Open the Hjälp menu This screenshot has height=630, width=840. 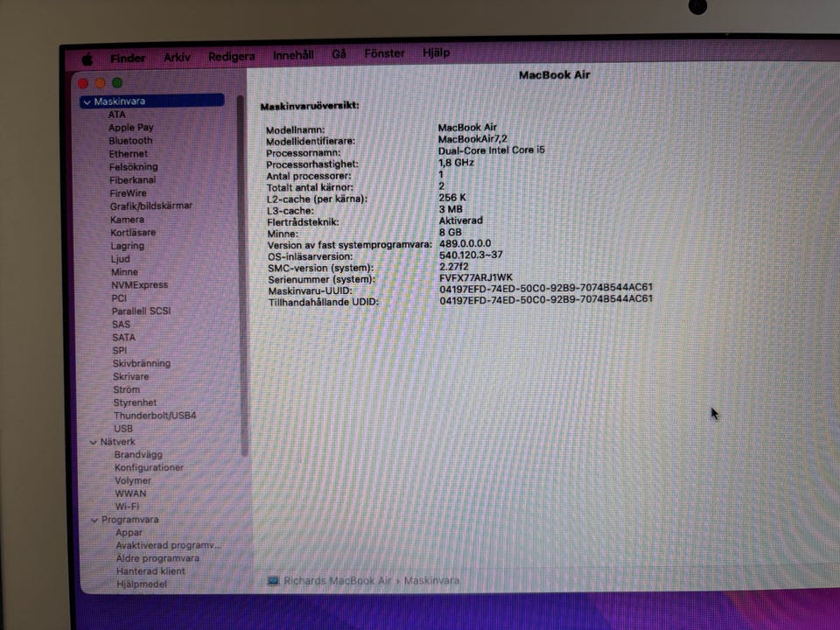(436, 52)
